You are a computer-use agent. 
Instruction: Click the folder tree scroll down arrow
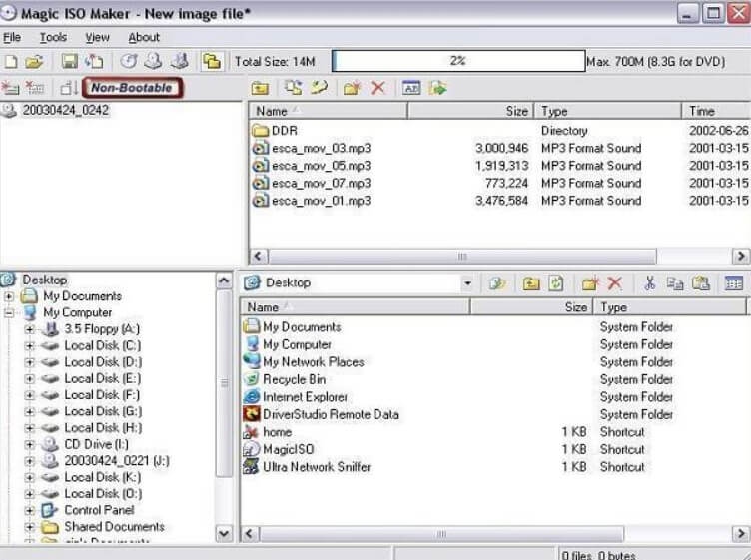click(224, 533)
